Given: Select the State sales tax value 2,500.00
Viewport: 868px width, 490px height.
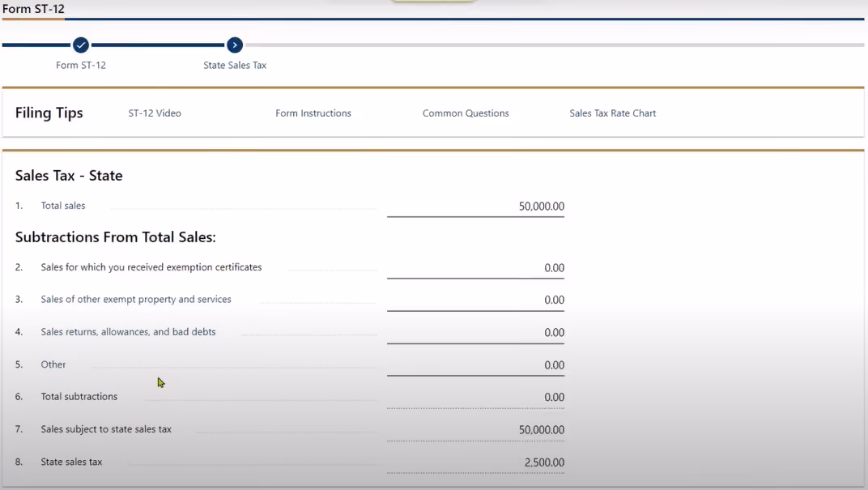Looking at the screenshot, I should tap(544, 462).
